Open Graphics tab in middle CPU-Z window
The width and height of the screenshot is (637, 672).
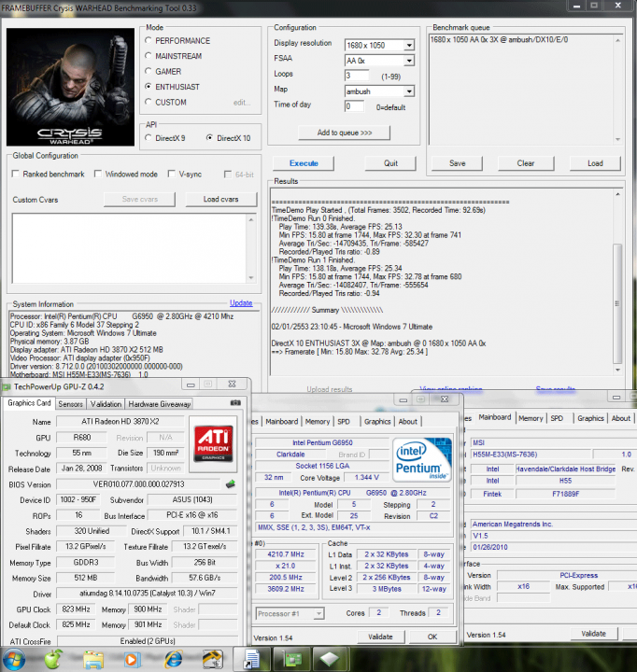pyautogui.click(x=377, y=421)
